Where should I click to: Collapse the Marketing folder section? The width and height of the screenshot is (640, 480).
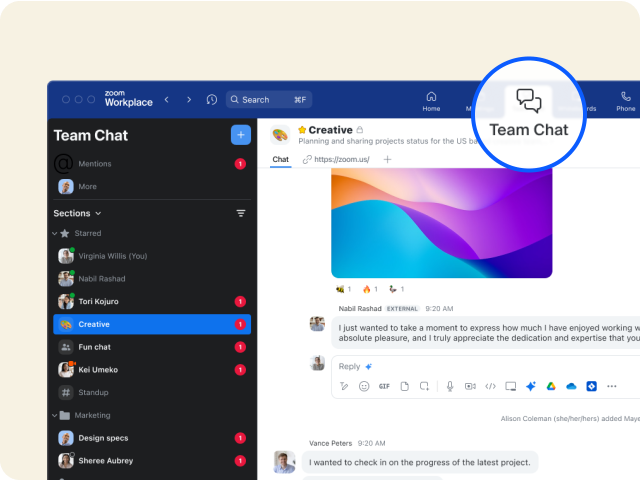pos(53,415)
